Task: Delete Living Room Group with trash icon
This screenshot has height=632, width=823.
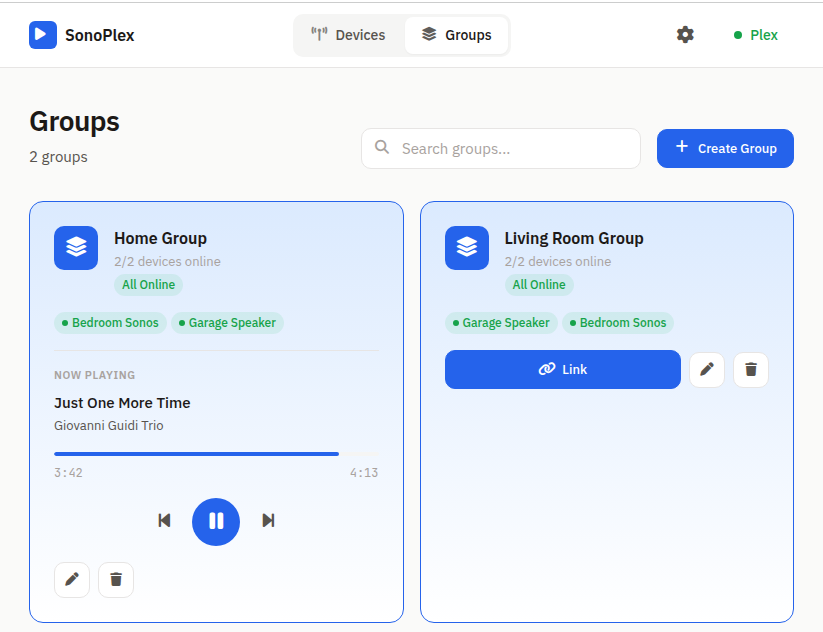Action: tap(751, 369)
